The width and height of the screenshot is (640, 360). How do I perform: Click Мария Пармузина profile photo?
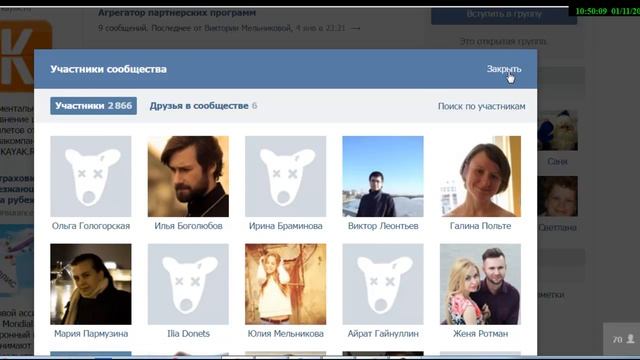pos(91,284)
